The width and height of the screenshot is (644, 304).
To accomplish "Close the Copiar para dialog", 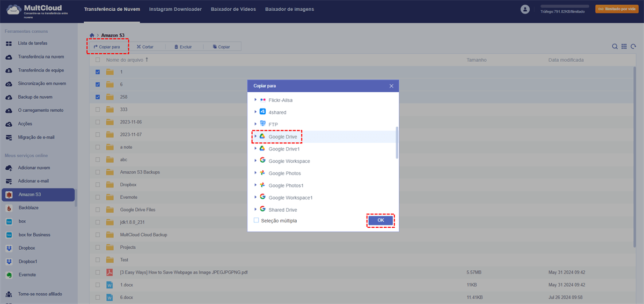I will (391, 85).
